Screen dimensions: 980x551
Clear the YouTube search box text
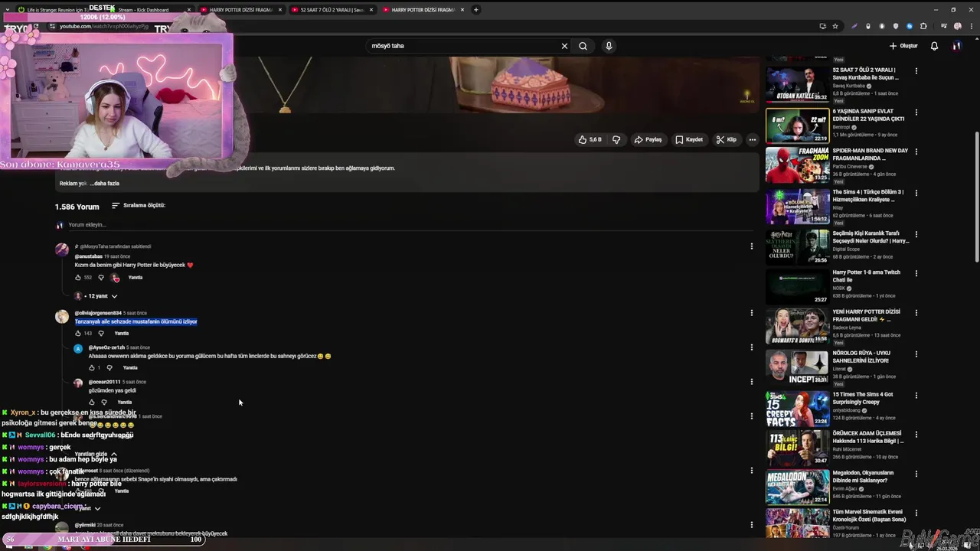pos(564,46)
